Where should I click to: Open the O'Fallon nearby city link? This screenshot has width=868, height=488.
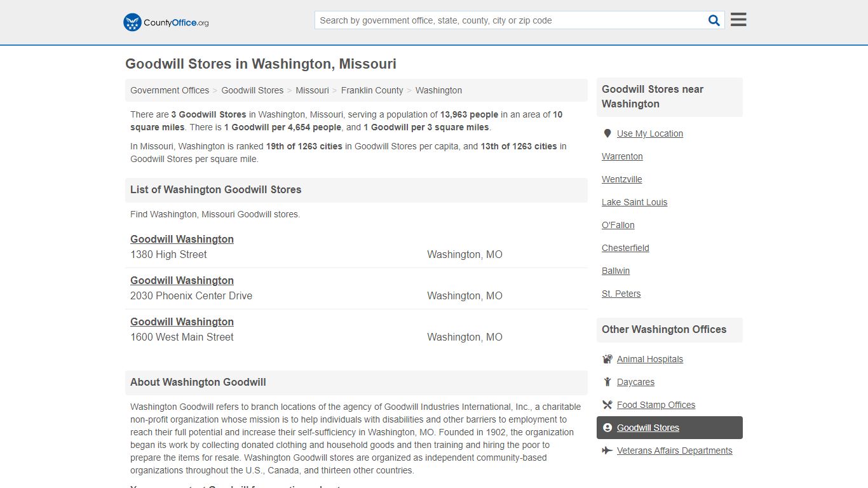point(618,225)
